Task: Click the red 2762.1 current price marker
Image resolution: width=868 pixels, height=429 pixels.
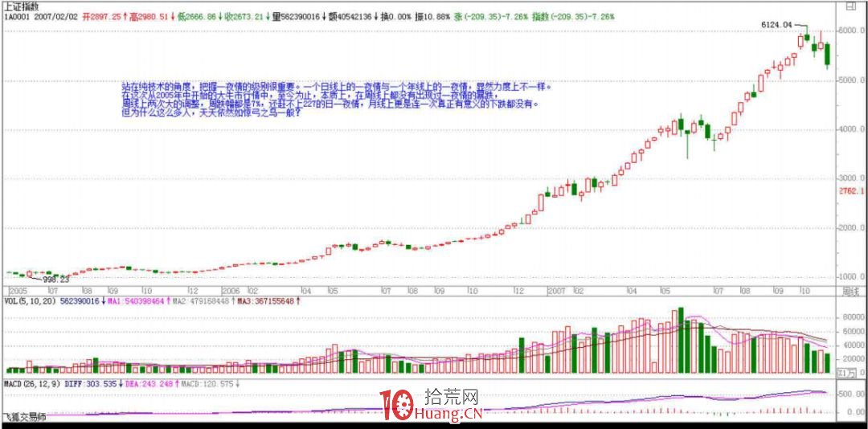Action: point(851,190)
